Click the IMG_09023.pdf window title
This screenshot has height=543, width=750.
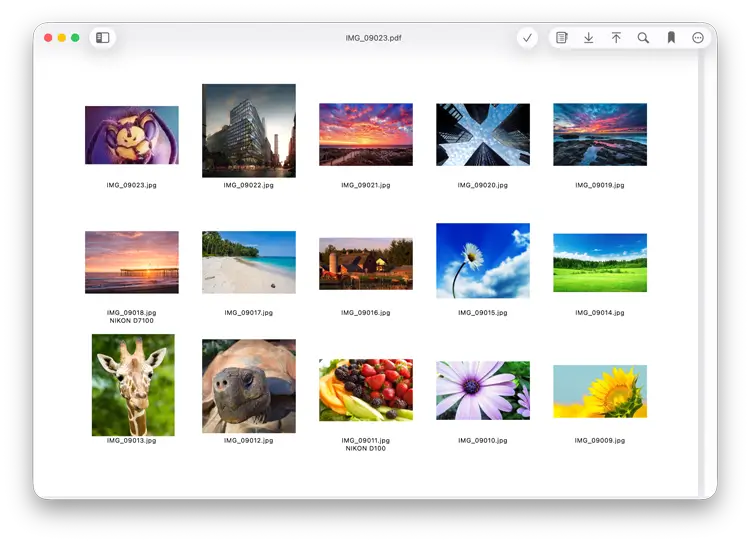point(374,38)
